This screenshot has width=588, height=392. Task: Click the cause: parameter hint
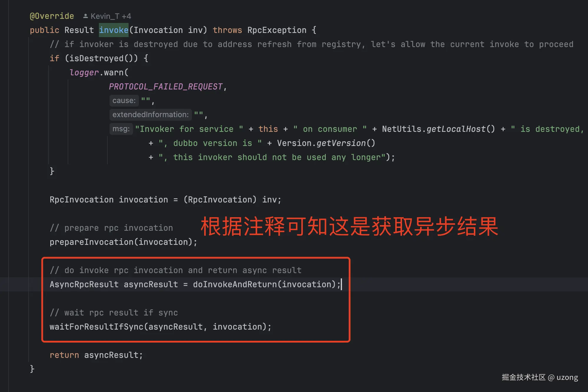124,101
